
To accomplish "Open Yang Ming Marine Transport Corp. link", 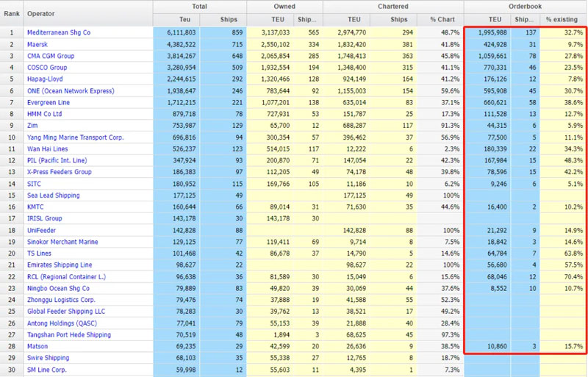I will click(75, 137).
